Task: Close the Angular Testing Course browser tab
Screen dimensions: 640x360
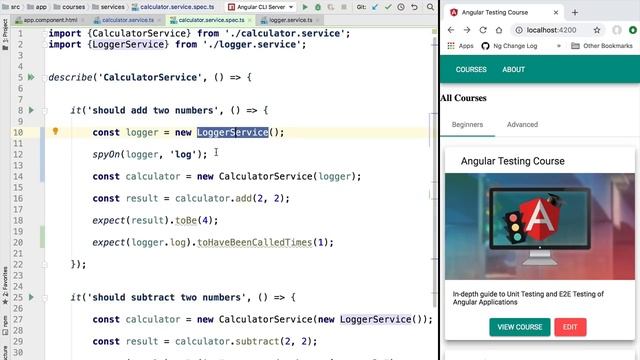Action: pos(556,13)
